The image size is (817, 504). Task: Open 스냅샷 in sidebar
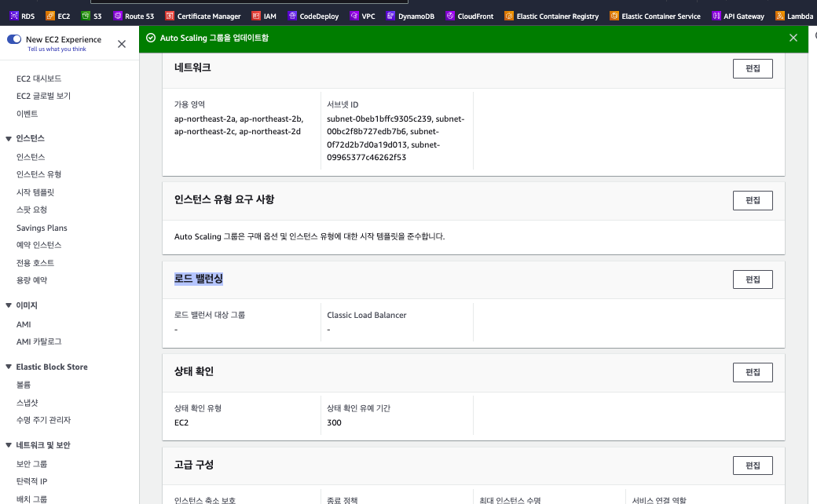click(27, 403)
